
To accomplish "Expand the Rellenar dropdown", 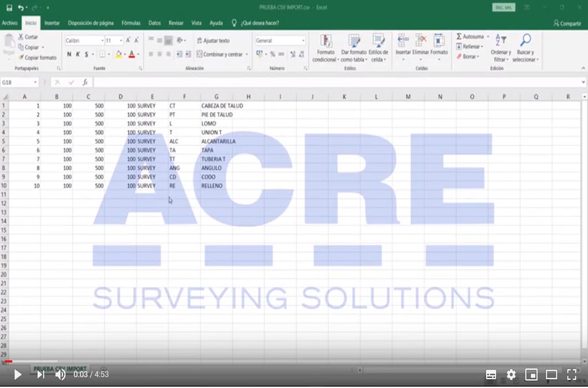I will pos(481,47).
